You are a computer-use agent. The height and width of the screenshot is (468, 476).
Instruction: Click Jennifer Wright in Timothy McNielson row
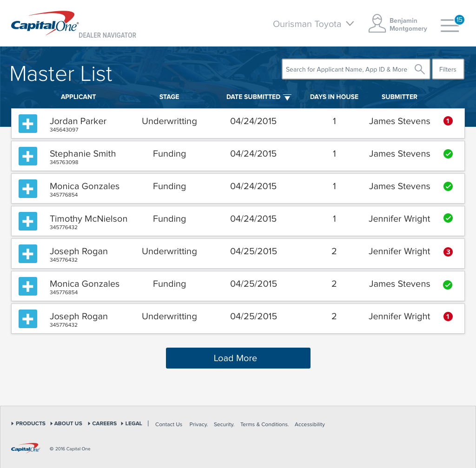click(399, 218)
